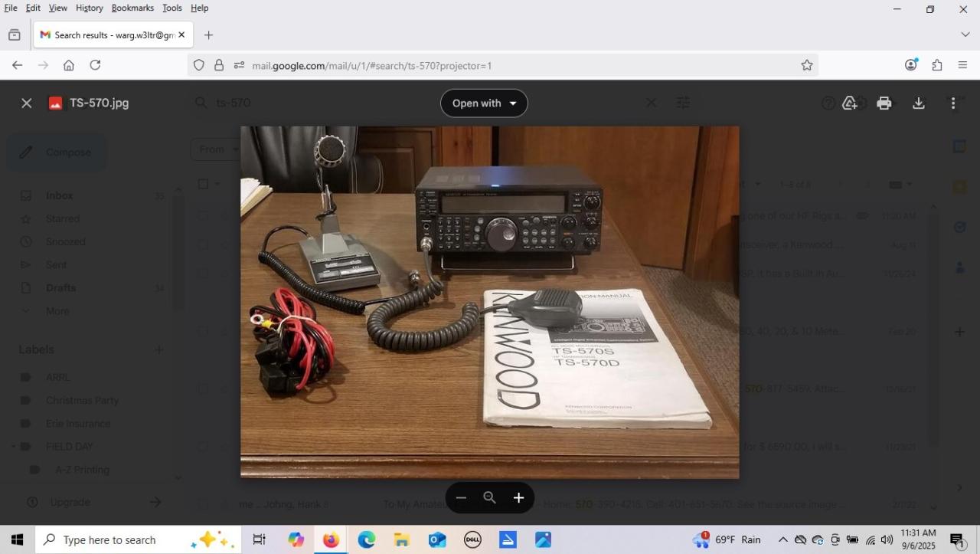Open the preview's more actions menu

click(x=953, y=103)
